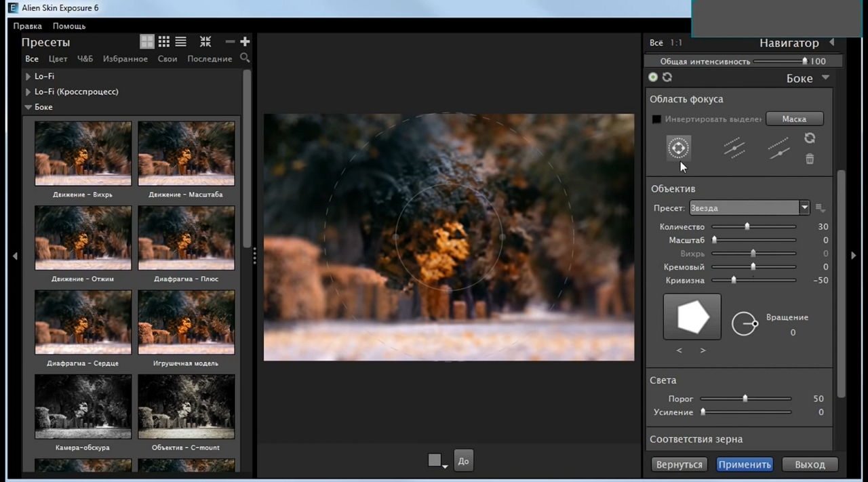Select previous aperture shape arrow
Viewport: 868px width, 482px height.
click(679, 350)
